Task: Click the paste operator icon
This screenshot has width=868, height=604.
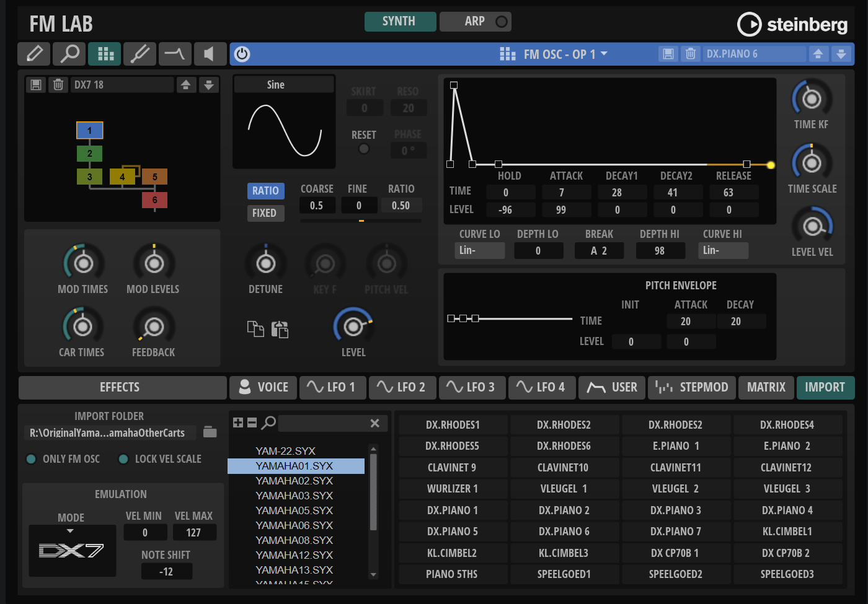Action: (280, 329)
